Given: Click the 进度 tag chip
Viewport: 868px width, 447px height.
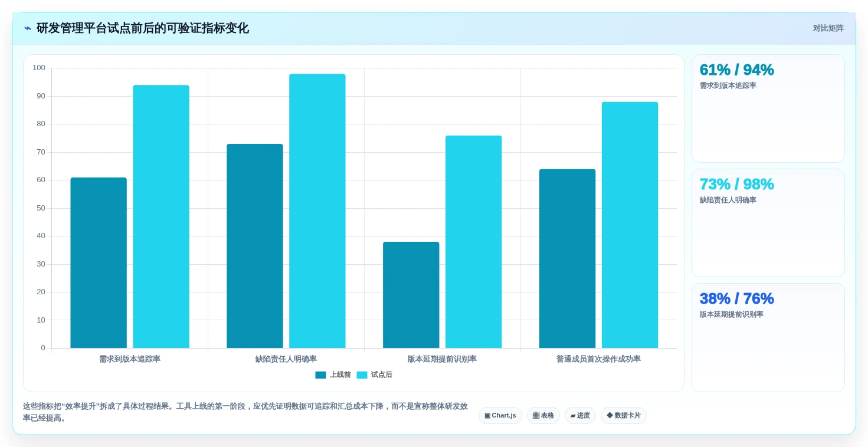Looking at the screenshot, I should pos(580,416).
